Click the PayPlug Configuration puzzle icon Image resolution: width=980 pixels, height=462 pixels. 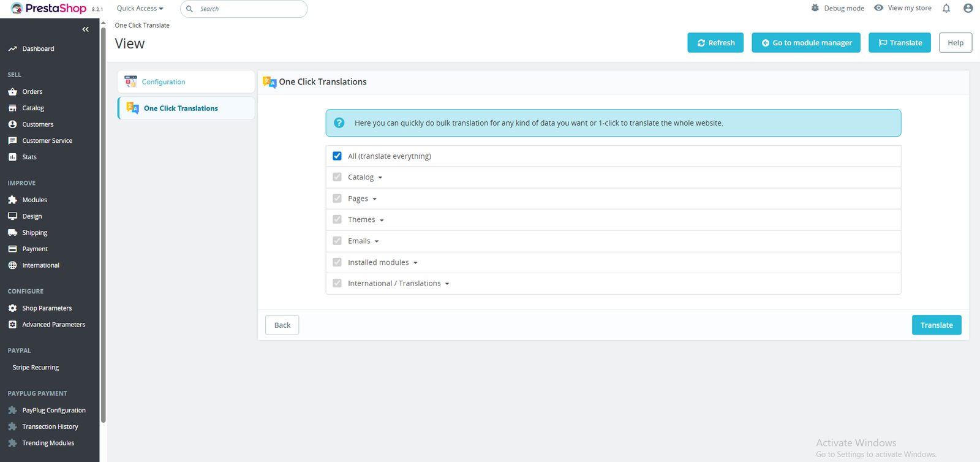coord(12,411)
